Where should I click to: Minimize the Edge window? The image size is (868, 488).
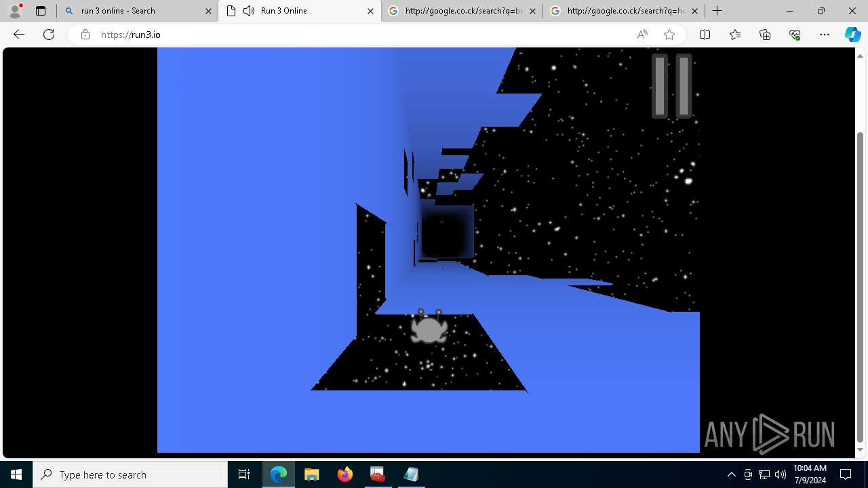tap(790, 11)
